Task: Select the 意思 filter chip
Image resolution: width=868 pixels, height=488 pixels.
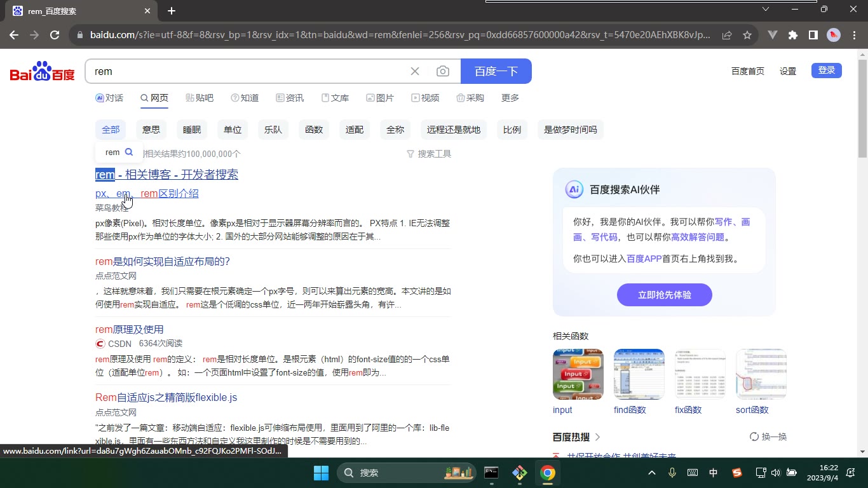Action: pos(151,130)
